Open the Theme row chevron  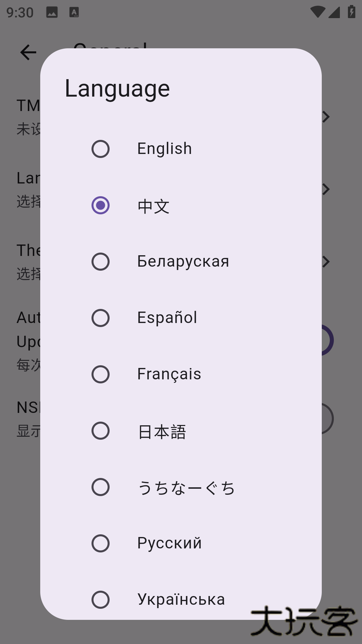pos(326,262)
